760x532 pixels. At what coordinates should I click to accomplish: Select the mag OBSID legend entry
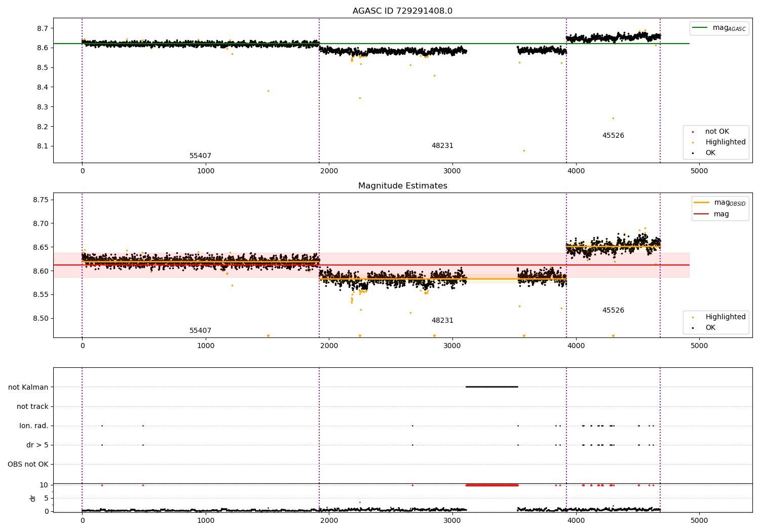click(x=720, y=203)
